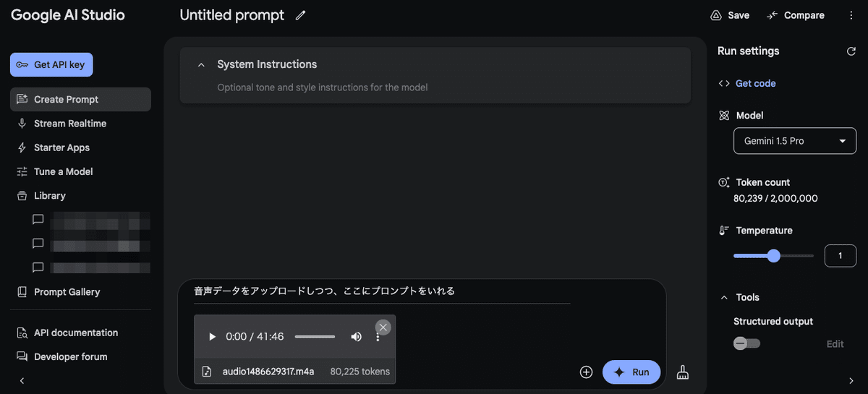Click the 80,239 / 2,000,000 token value
Screen dimensions: 868x394
pos(775,198)
